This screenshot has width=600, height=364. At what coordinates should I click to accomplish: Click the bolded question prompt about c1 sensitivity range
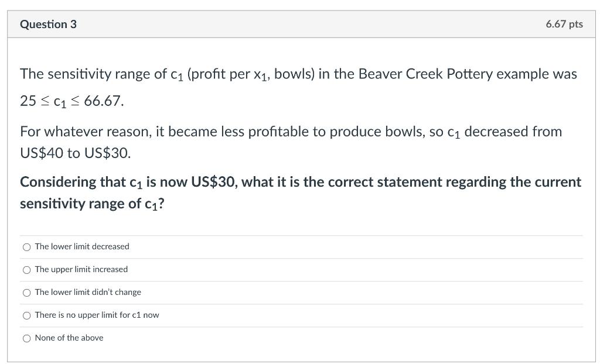[x=300, y=193]
